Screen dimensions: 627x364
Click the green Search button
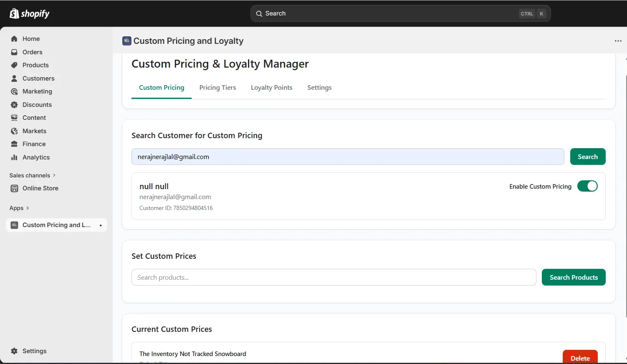tap(587, 157)
